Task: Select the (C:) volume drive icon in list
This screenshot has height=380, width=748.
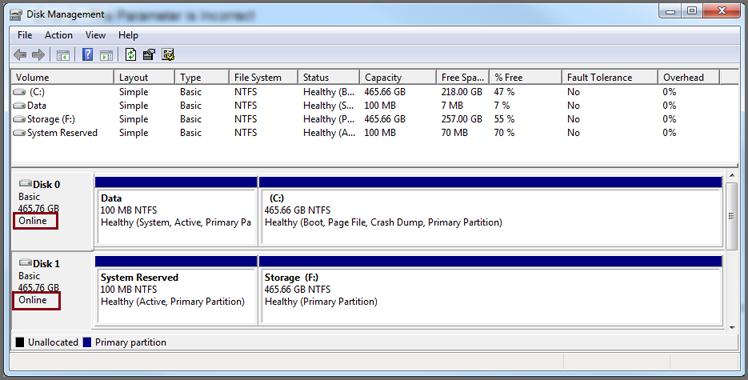Action: [20, 92]
